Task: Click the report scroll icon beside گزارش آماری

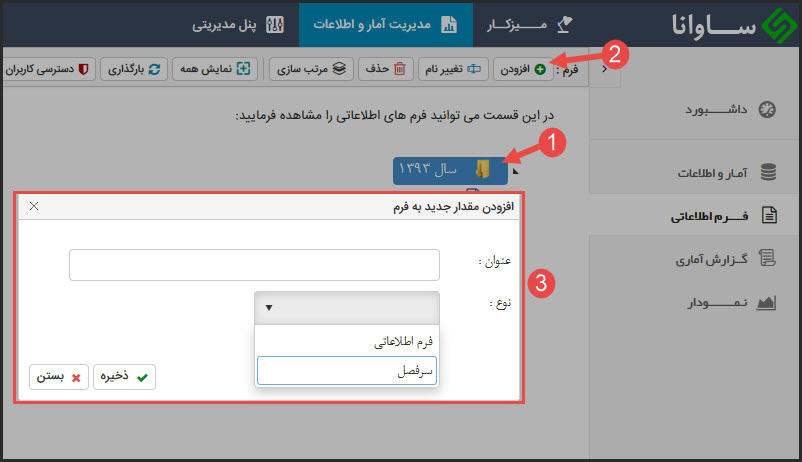Action: [767, 258]
